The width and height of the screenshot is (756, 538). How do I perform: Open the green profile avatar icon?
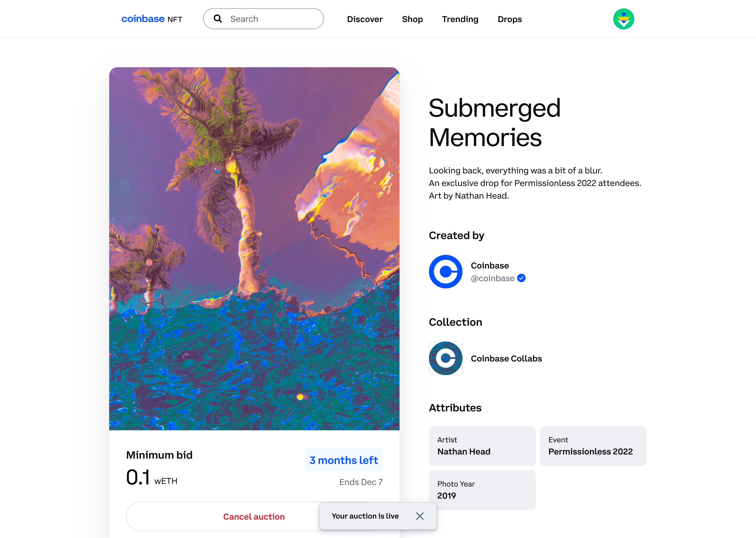[623, 19]
